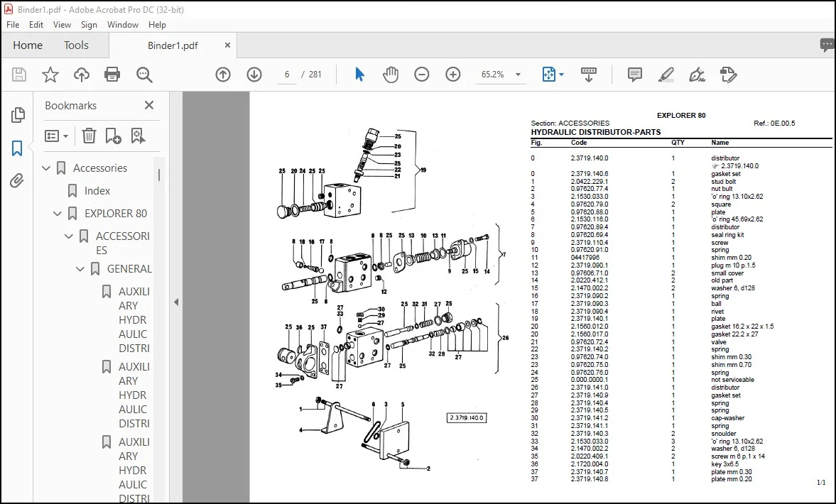The image size is (836, 504).
Task: Toggle the bookmarks panel icon in sidebar
Action: point(17,148)
